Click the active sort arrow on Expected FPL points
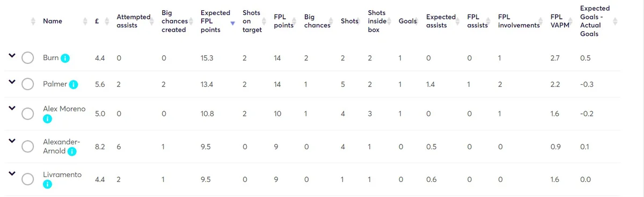This screenshot has height=197, width=644. [x=232, y=24]
